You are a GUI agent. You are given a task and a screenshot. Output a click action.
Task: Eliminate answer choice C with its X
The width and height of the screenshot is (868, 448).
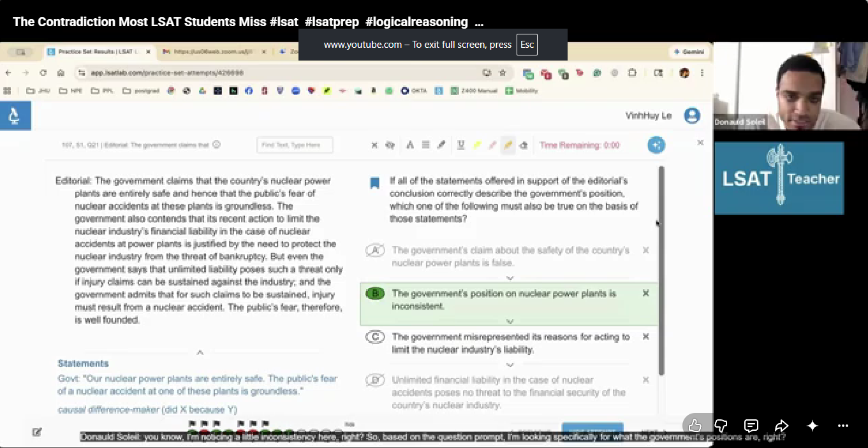646,336
